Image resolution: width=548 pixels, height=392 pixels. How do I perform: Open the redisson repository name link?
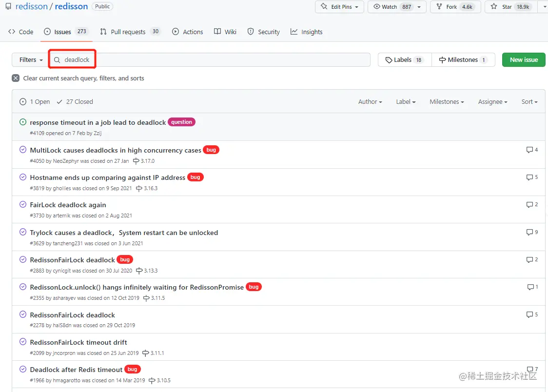(x=71, y=6)
